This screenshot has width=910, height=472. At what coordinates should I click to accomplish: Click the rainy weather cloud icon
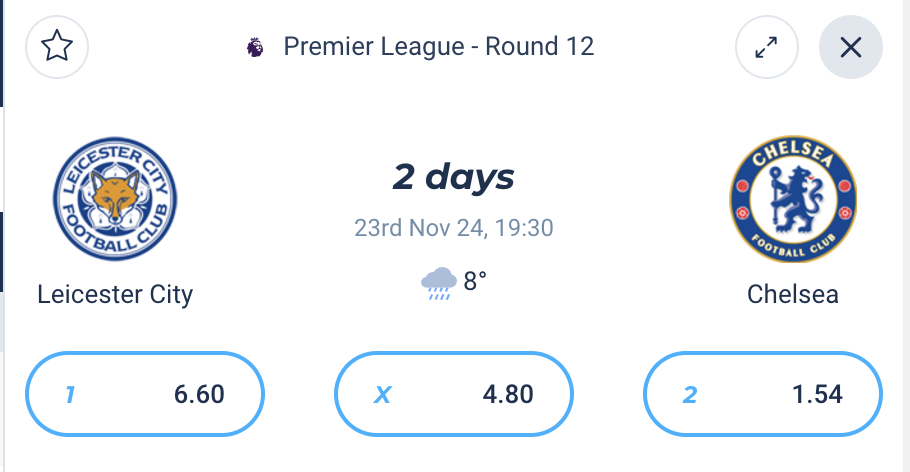pyautogui.click(x=439, y=283)
